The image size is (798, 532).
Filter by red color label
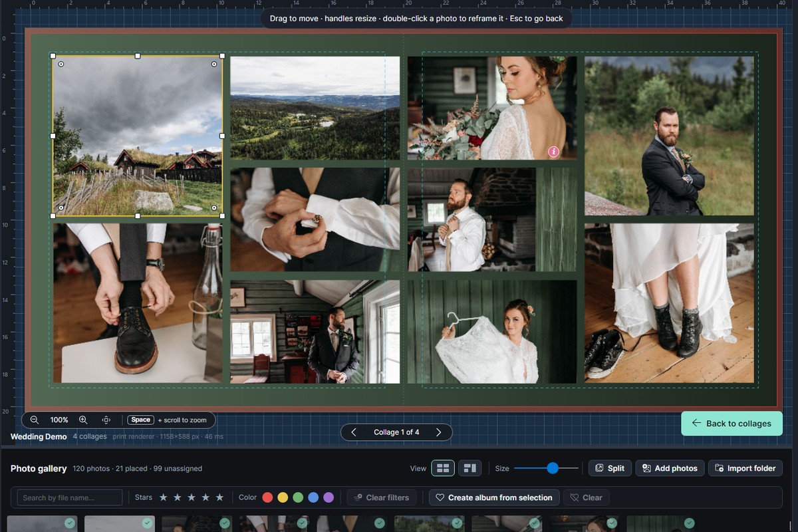(267, 497)
